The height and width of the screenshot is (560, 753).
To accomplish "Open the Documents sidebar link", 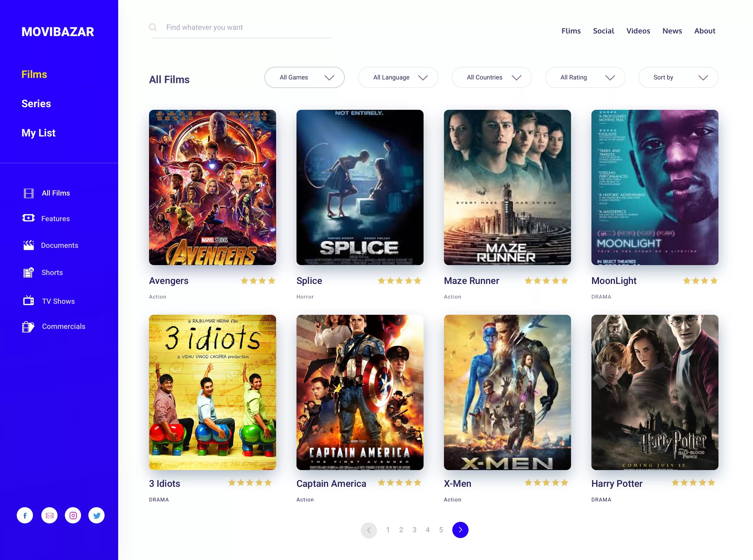I will (60, 245).
